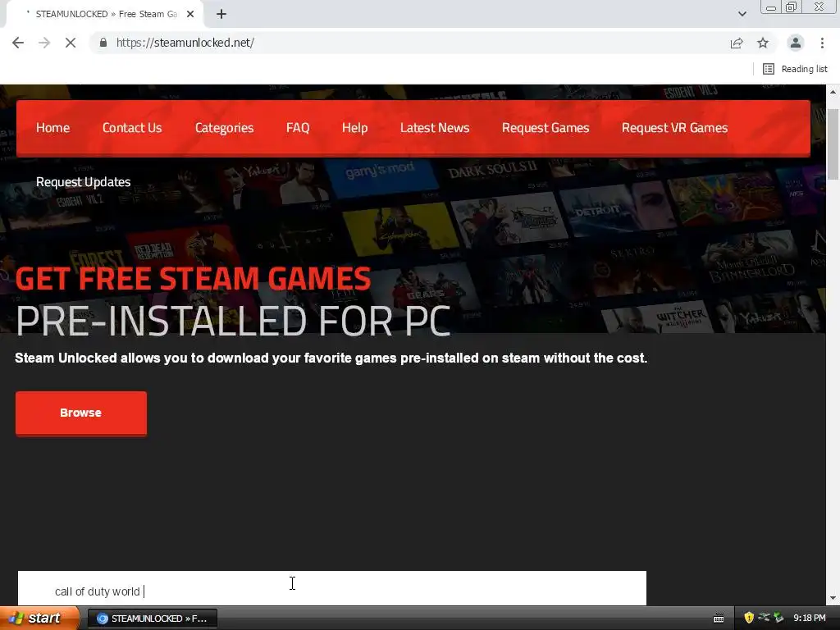Expand the tab search chevron
This screenshot has height=630, width=840.
click(x=742, y=14)
